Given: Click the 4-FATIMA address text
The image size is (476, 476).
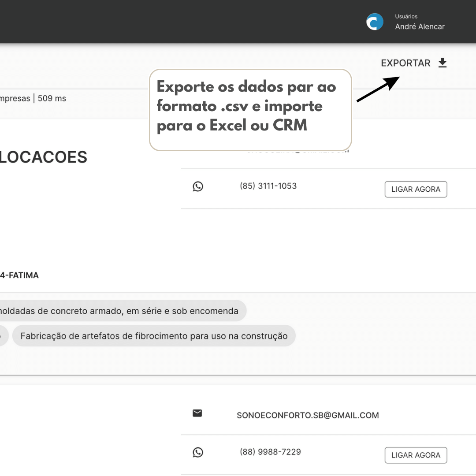Looking at the screenshot, I should (19, 275).
